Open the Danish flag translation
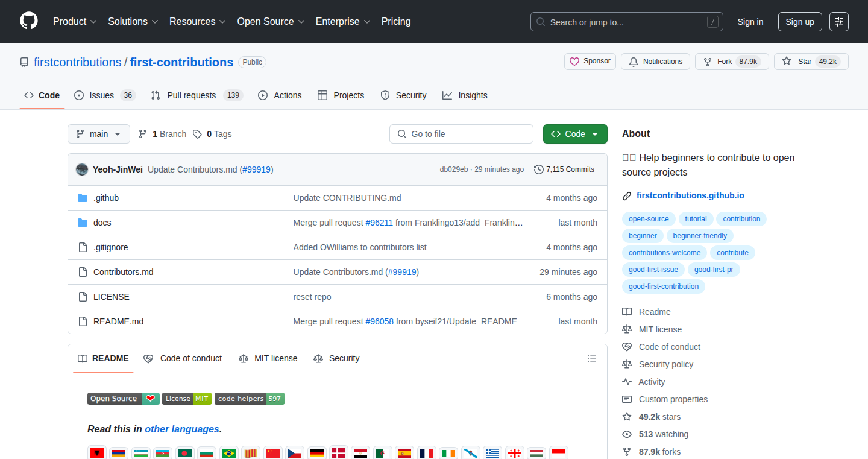868x459 pixels. click(339, 453)
